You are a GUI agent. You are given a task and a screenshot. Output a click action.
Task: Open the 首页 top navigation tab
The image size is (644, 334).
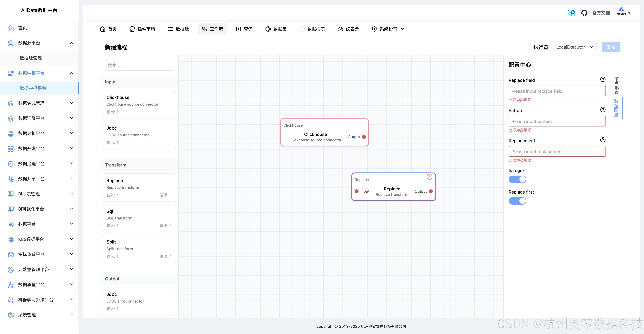pos(108,29)
